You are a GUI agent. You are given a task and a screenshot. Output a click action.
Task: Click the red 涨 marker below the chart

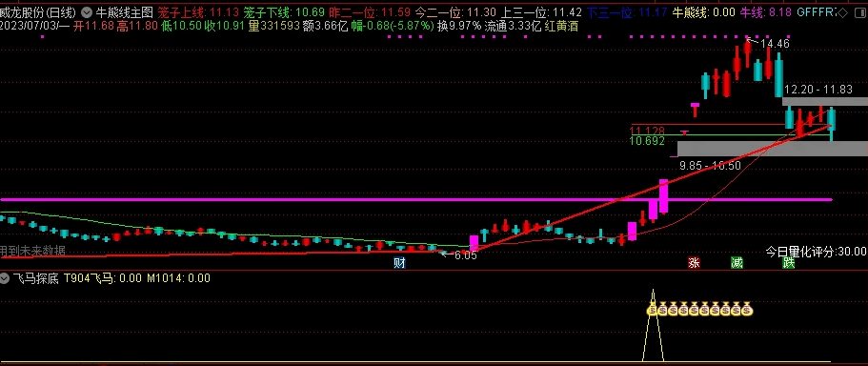tap(694, 263)
